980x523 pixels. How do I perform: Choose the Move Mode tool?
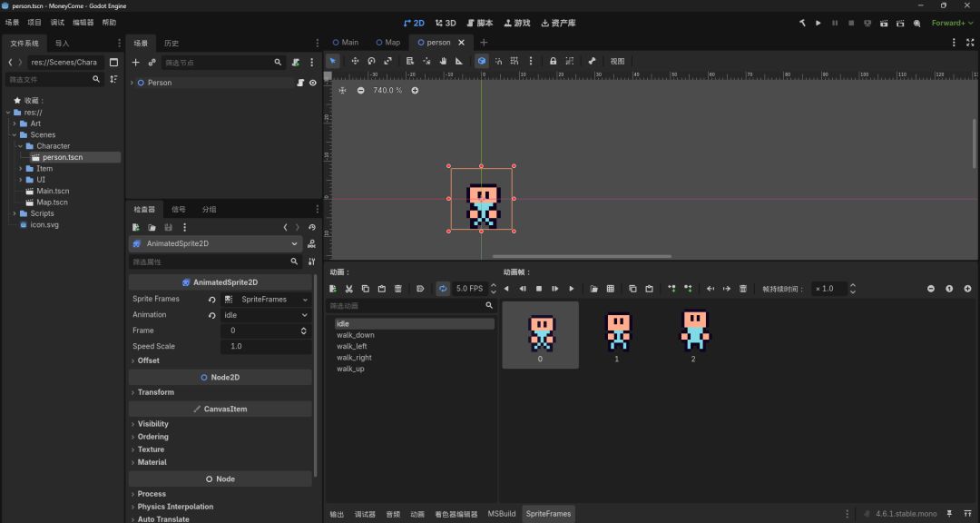[x=355, y=61]
